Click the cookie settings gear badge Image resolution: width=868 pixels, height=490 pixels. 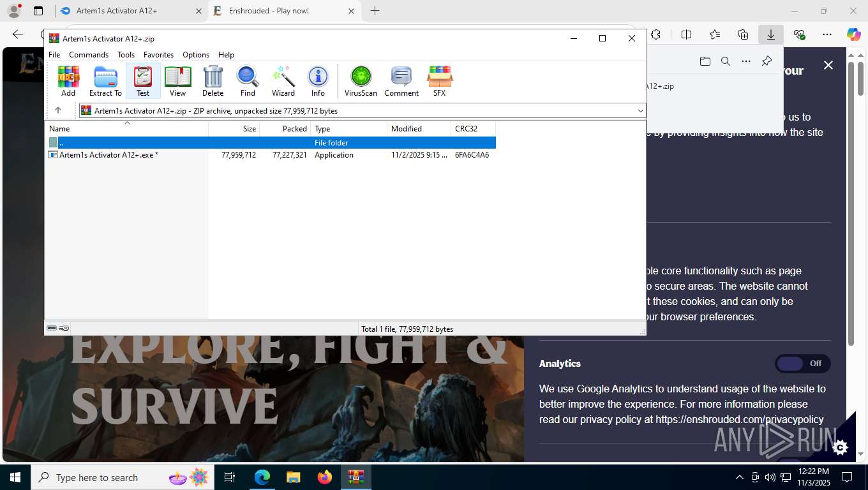pos(840,447)
